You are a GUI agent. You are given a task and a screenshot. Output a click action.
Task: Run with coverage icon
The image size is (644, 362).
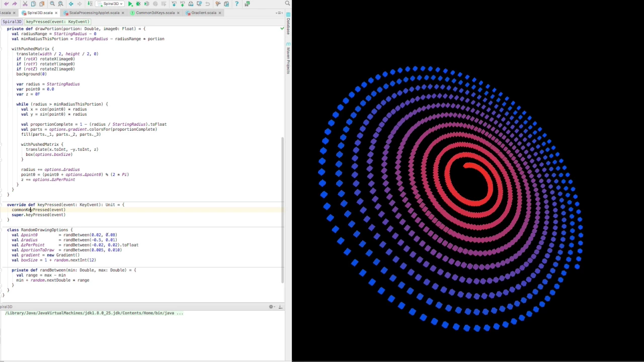click(x=147, y=4)
